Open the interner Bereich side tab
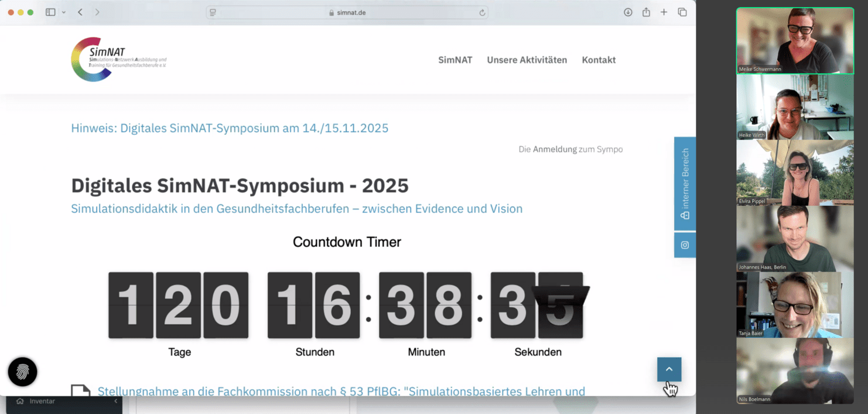Viewport: 868px width, 414px height. click(685, 184)
